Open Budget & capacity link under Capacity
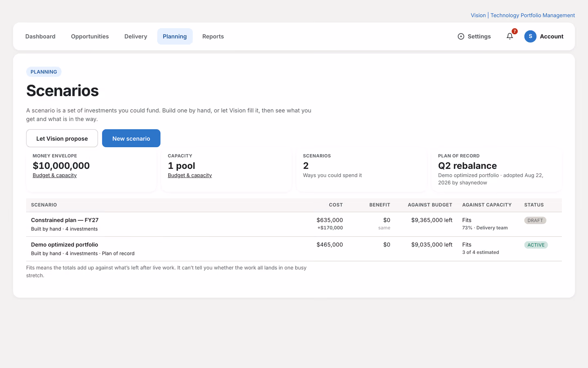 (190, 175)
